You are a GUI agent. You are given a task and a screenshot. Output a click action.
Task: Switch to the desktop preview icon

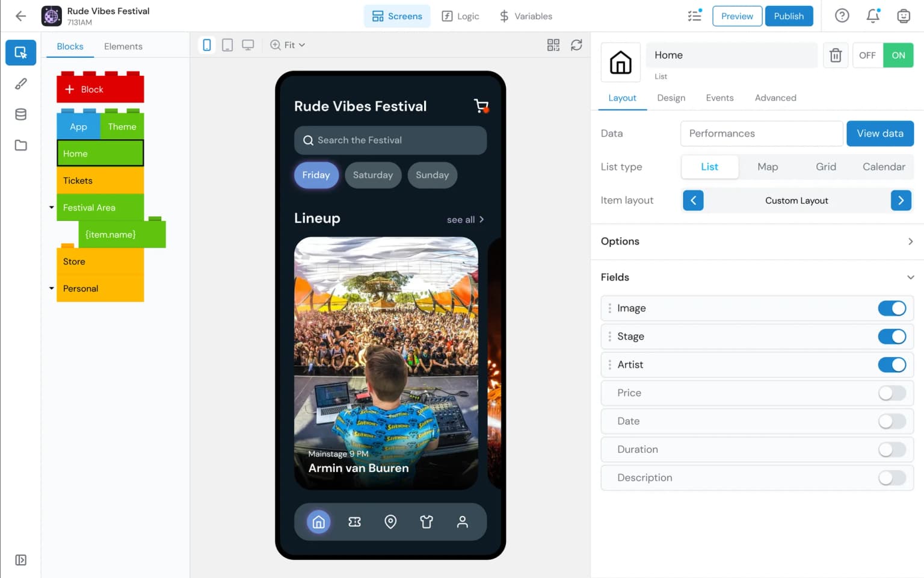(248, 45)
